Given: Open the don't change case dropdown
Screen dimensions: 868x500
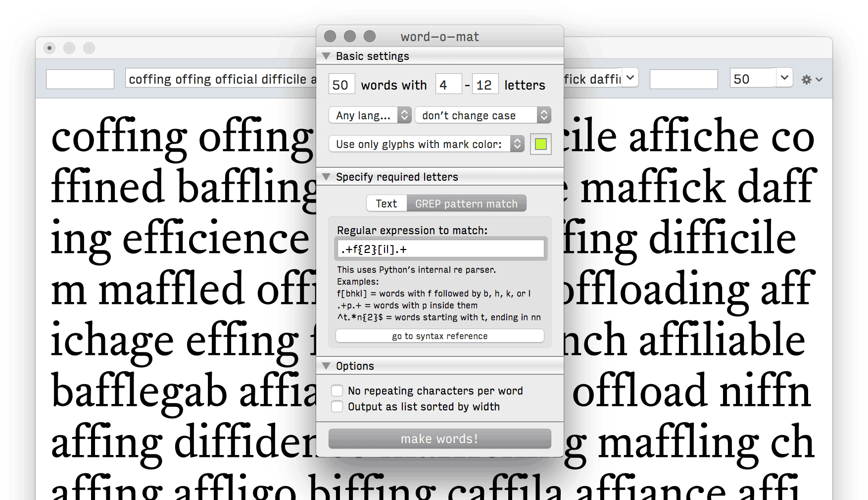Looking at the screenshot, I should click(x=483, y=115).
